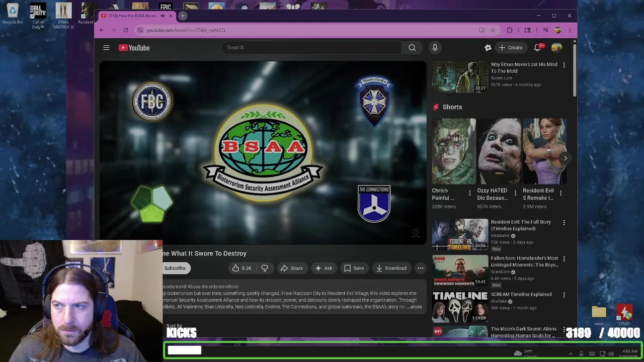The height and width of the screenshot is (362, 644).
Task: Open Resident Evil: The Full Story title link
Action: pos(521,225)
